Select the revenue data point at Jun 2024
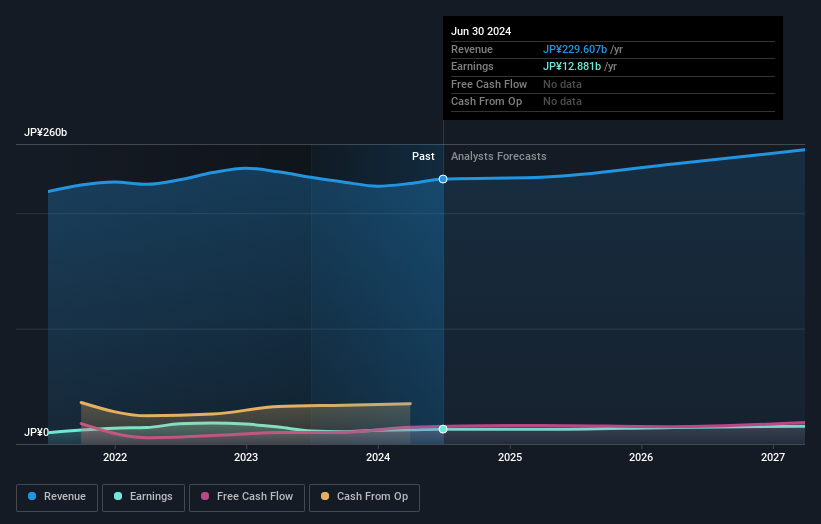 point(443,179)
